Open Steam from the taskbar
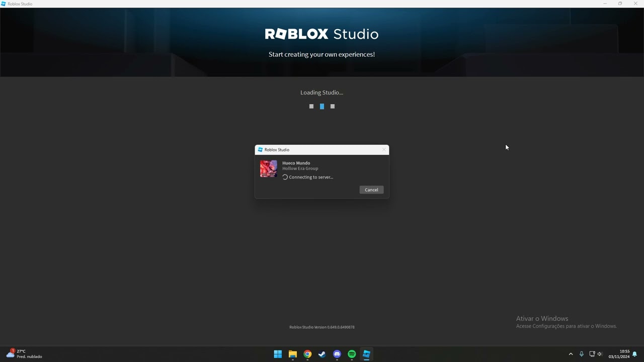 coord(322,354)
